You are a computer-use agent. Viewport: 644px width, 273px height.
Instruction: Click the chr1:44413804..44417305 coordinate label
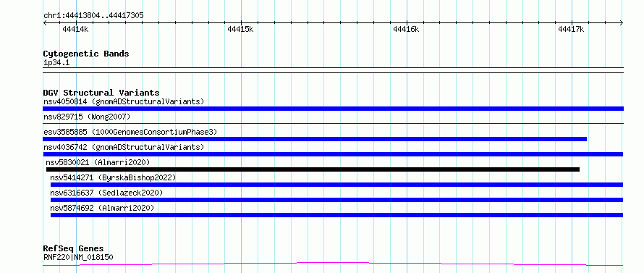(x=93, y=16)
